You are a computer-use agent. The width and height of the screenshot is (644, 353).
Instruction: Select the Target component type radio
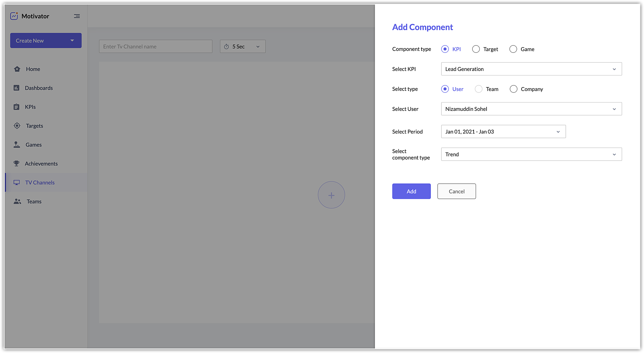pyautogui.click(x=476, y=49)
